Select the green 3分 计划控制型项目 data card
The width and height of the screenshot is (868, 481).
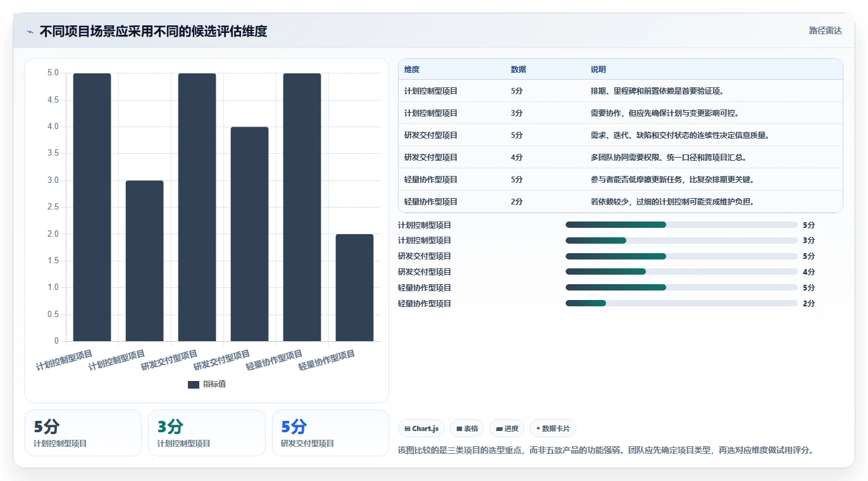click(x=206, y=433)
